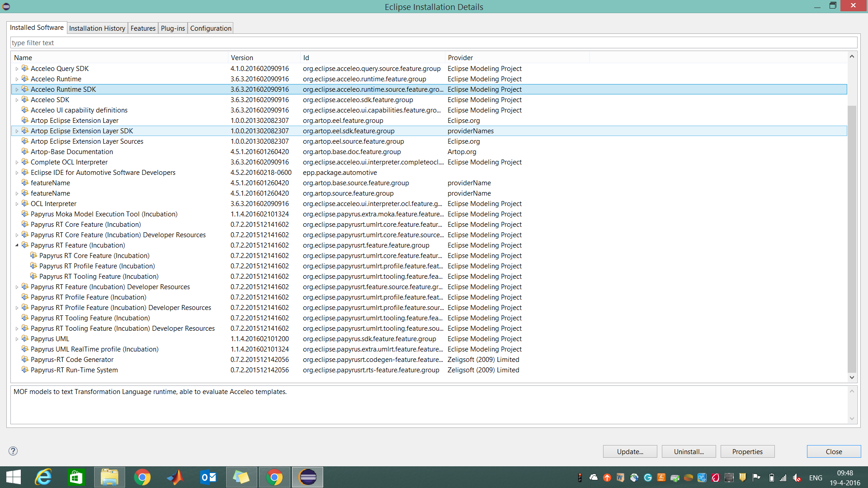Image resolution: width=868 pixels, height=488 pixels.
Task: Click the feature icon beside Complete OCL Interpreter
Action: pos(25,162)
